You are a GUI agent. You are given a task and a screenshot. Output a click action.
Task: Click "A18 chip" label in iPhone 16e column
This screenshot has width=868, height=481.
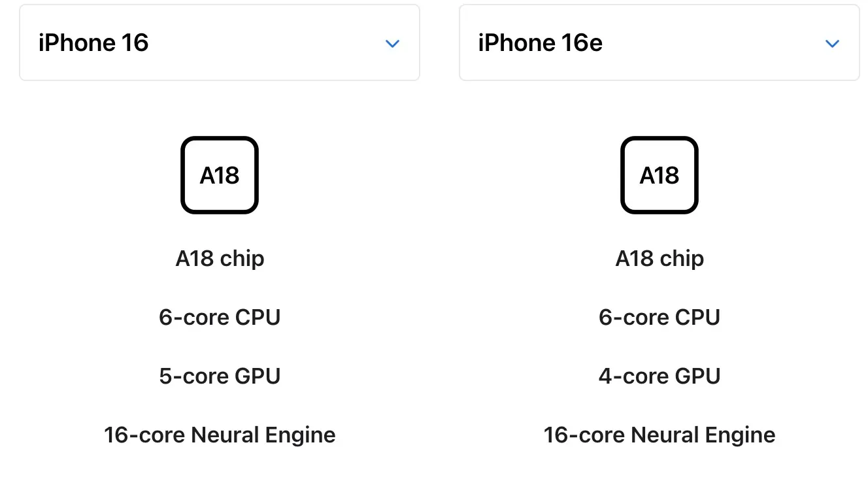[659, 259]
